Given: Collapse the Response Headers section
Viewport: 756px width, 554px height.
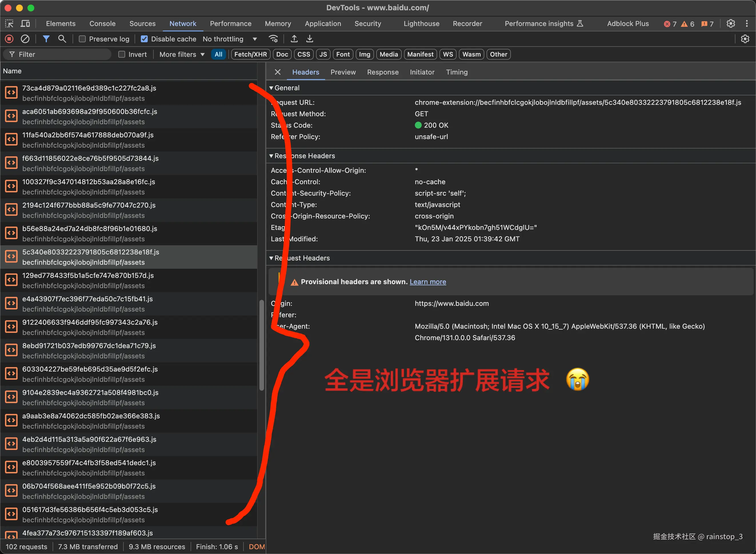Looking at the screenshot, I should pyautogui.click(x=271, y=156).
